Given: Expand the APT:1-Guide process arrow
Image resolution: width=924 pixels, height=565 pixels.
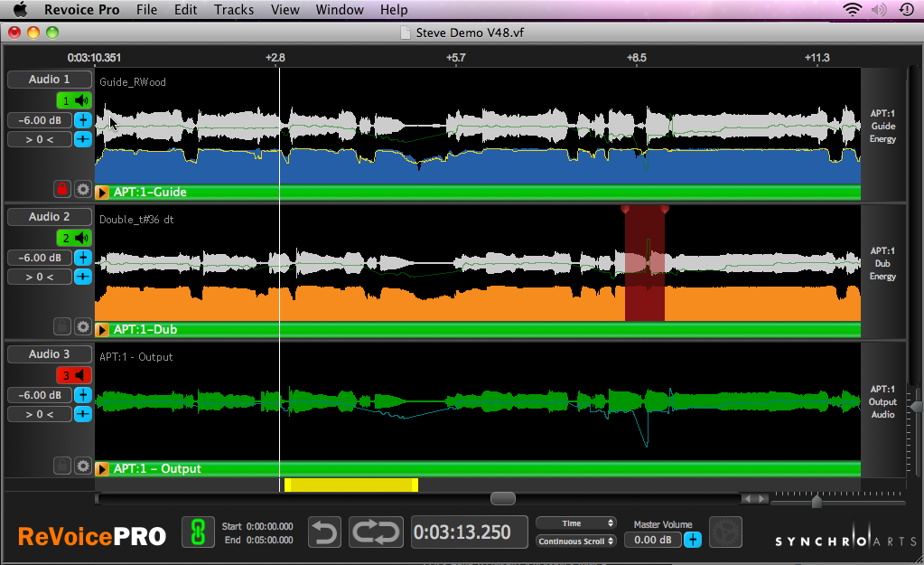Looking at the screenshot, I should point(103,193).
